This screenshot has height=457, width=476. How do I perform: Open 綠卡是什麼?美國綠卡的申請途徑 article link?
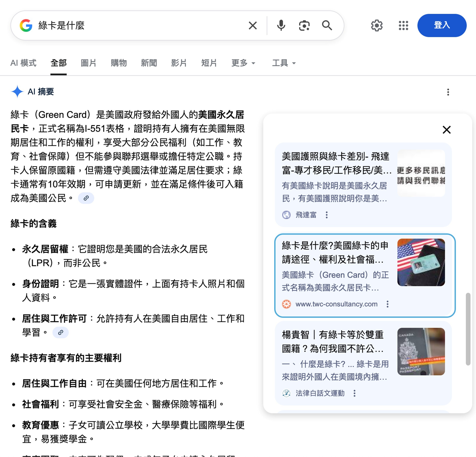(335, 252)
